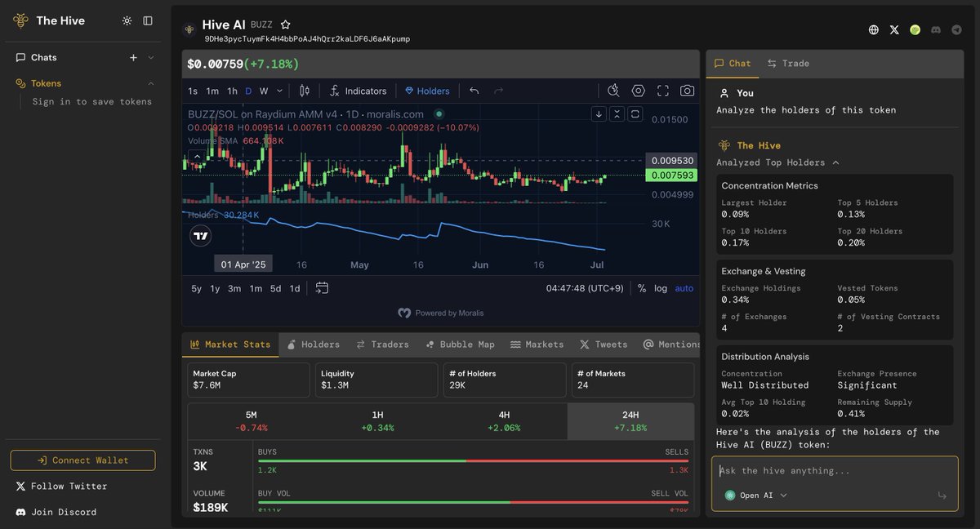Open the Holders tab below the chart
The height and width of the screenshot is (529, 980).
[313, 345]
